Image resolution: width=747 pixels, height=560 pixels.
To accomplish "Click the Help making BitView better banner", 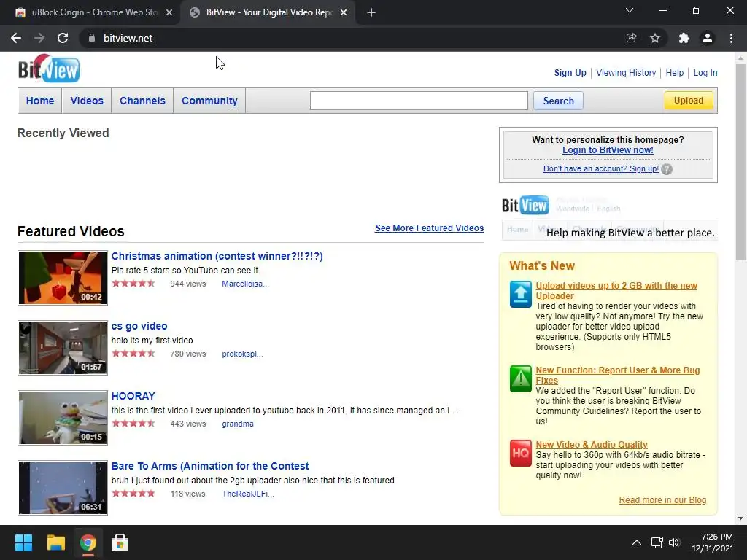I will [609, 217].
